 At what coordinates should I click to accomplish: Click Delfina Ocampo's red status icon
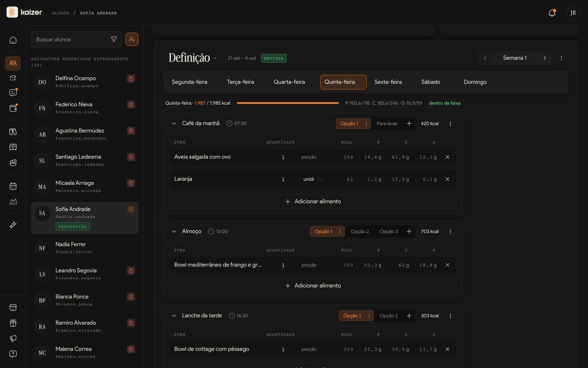click(131, 79)
